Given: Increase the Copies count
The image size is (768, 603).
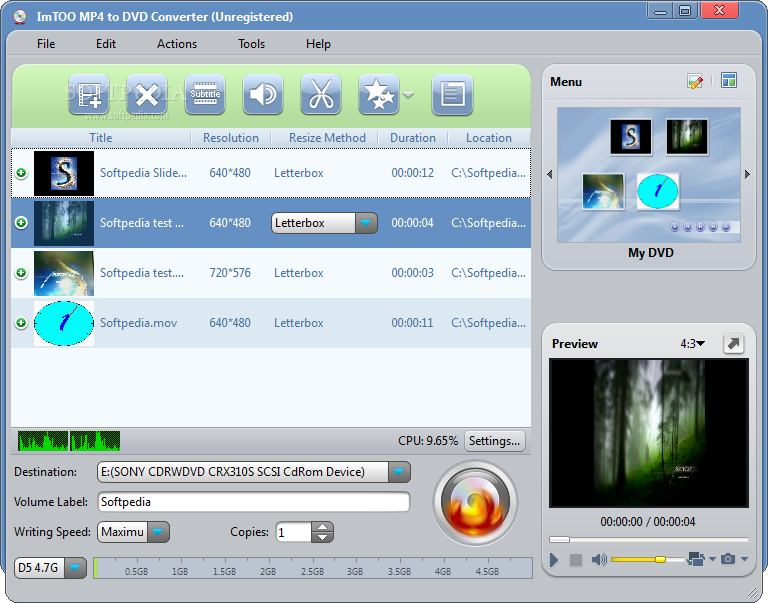Looking at the screenshot, I should (x=322, y=527).
